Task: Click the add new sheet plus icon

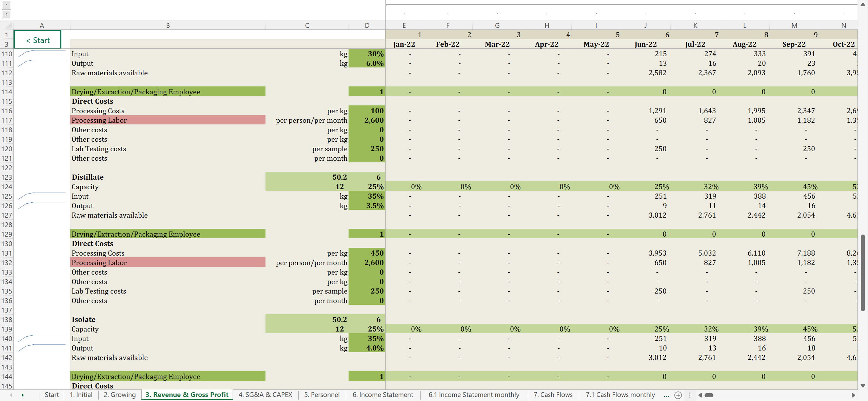Action: (678, 395)
